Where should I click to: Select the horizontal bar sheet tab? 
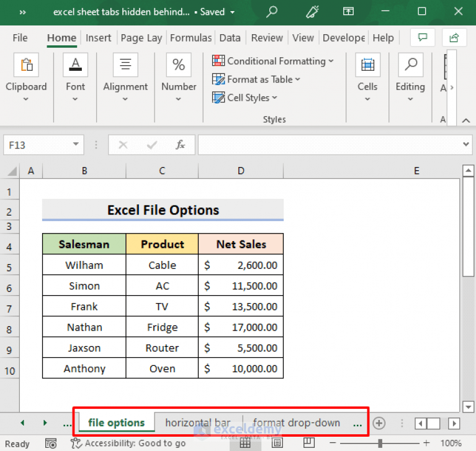click(x=197, y=423)
